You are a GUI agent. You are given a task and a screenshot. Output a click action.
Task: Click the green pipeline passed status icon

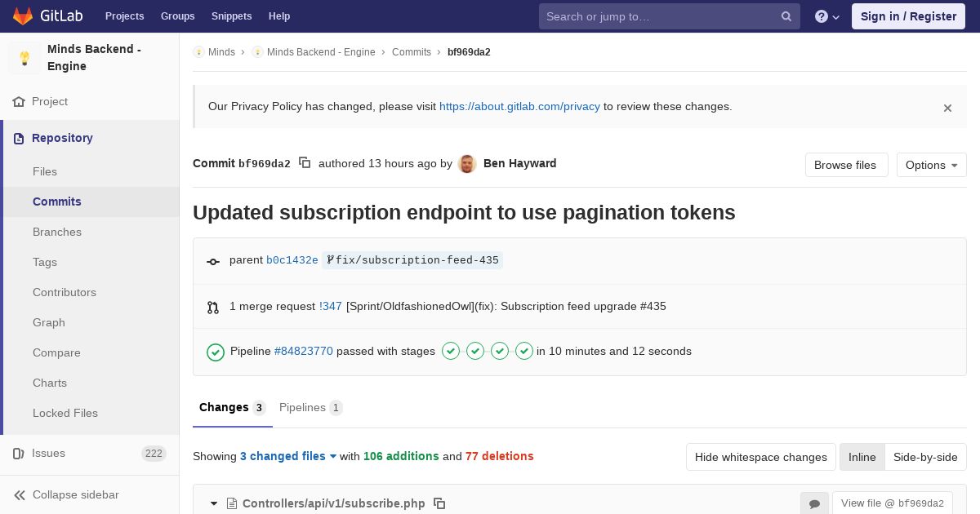tap(216, 352)
